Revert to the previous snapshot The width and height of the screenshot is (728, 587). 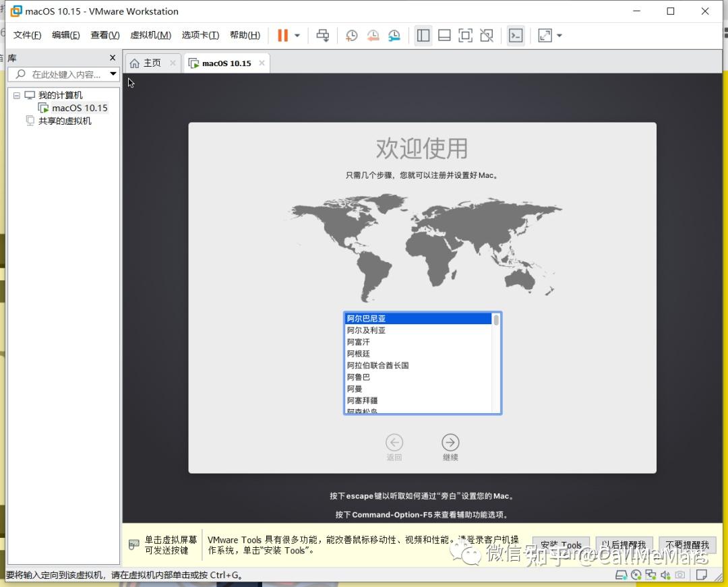373,35
